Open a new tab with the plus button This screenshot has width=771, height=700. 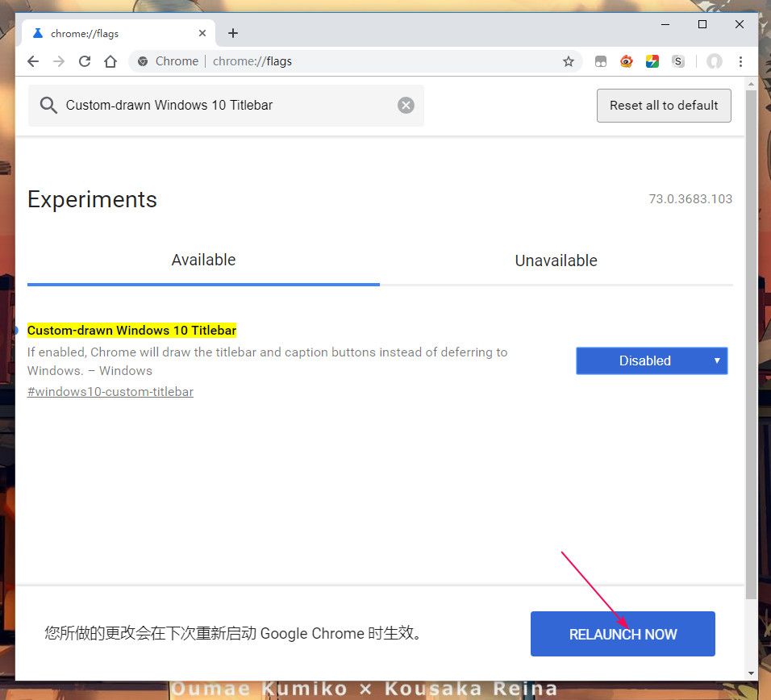[x=233, y=33]
